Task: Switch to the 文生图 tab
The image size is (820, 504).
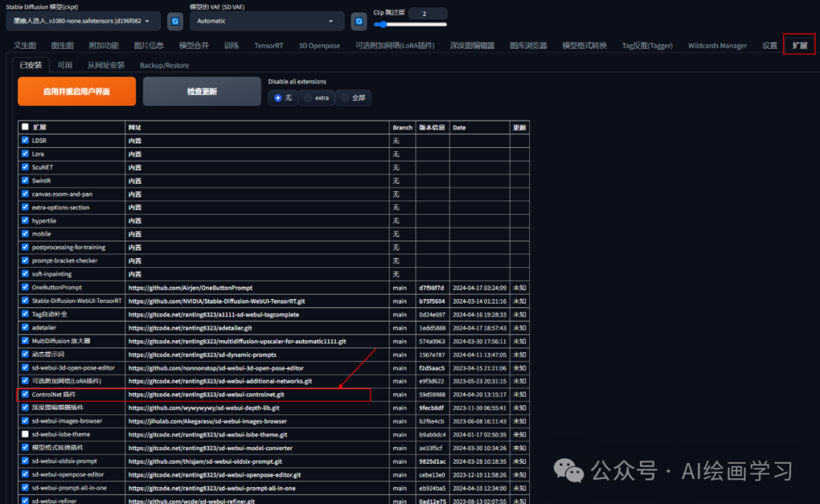Action: [x=25, y=46]
